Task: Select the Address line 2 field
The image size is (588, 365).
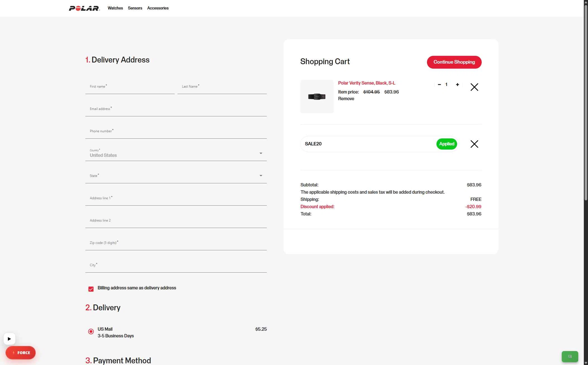Action: pyautogui.click(x=176, y=221)
